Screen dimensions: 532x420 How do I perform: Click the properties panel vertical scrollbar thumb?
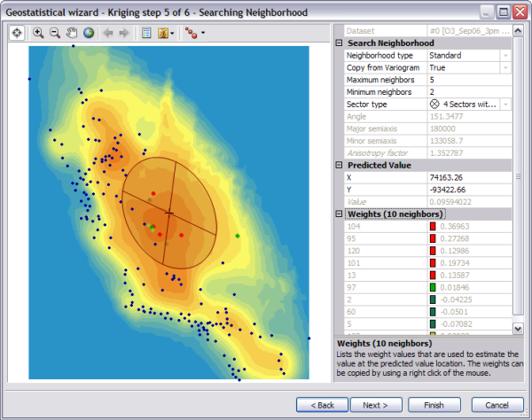pyautogui.click(x=518, y=176)
